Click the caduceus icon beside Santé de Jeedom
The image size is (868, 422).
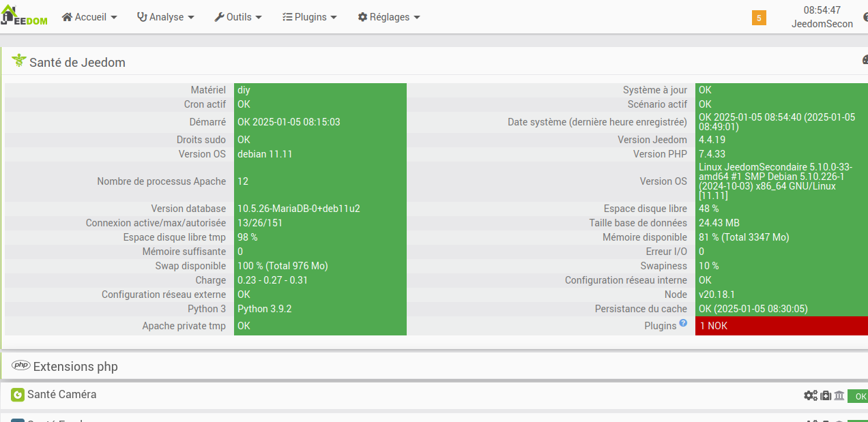(18, 61)
